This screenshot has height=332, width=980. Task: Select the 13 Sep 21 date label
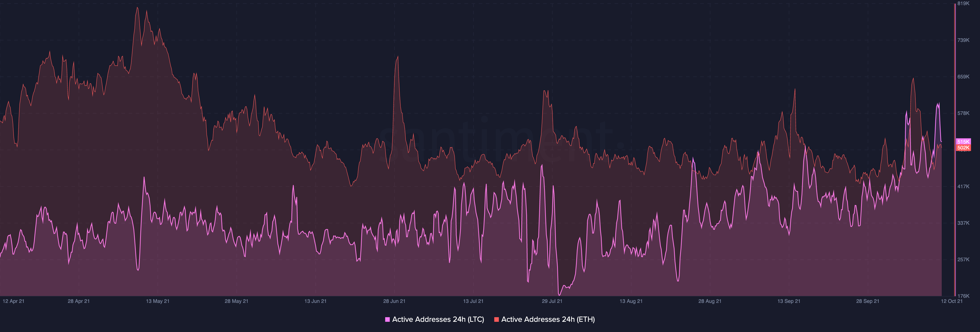click(789, 301)
